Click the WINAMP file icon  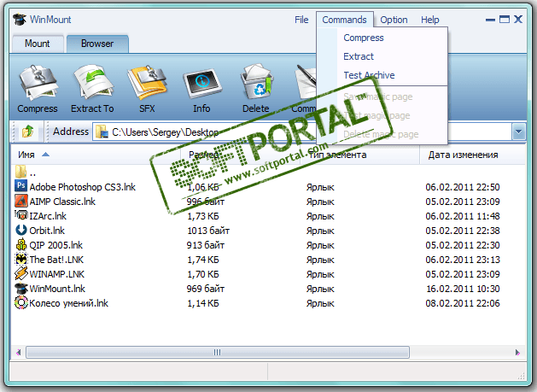(20, 273)
